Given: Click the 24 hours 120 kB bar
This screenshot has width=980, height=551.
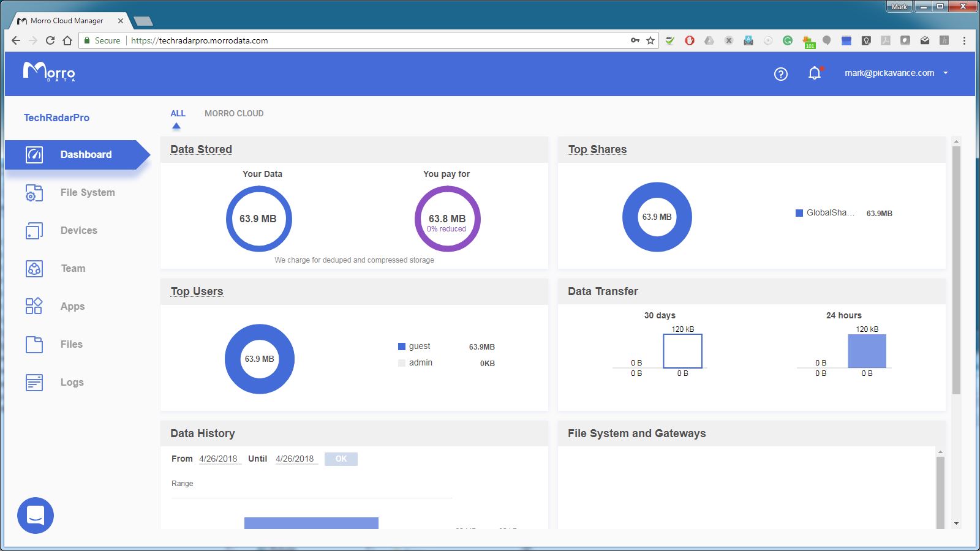Looking at the screenshot, I should coord(867,351).
